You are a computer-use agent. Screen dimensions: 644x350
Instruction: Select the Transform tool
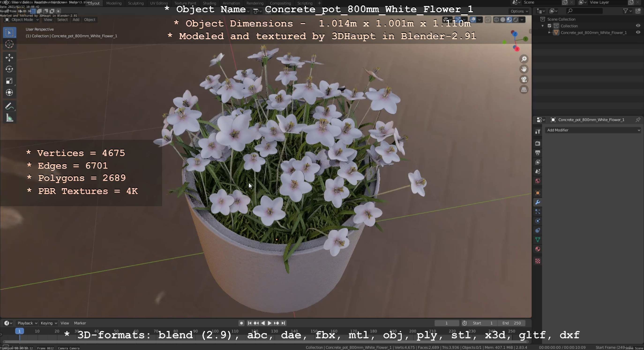[10, 93]
